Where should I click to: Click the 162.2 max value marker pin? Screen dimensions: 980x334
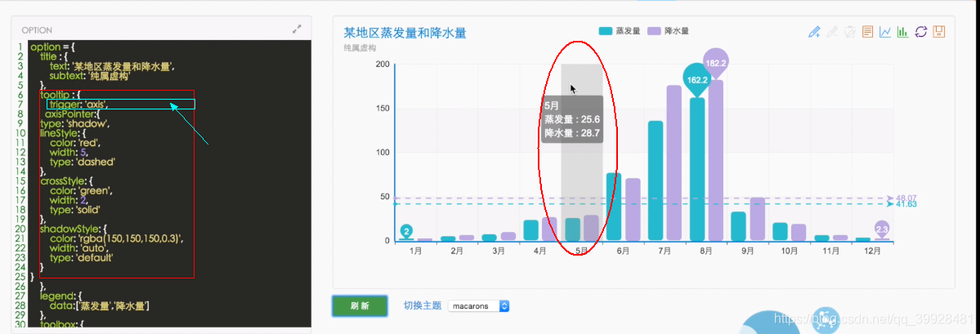[x=697, y=79]
